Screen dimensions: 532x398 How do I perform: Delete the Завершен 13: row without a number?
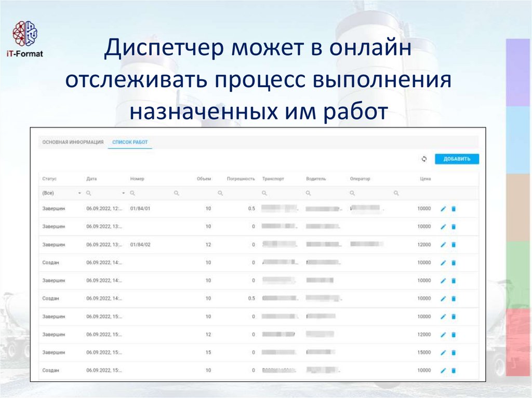coord(454,227)
